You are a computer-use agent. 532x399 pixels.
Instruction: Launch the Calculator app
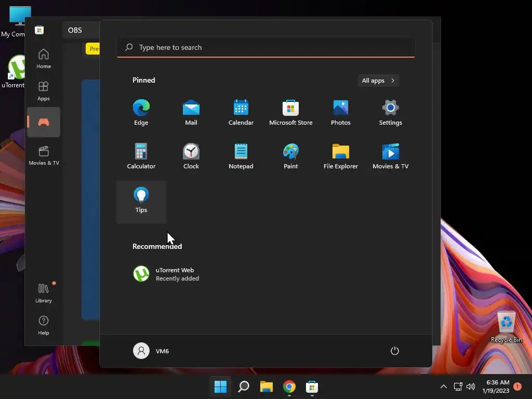click(141, 156)
